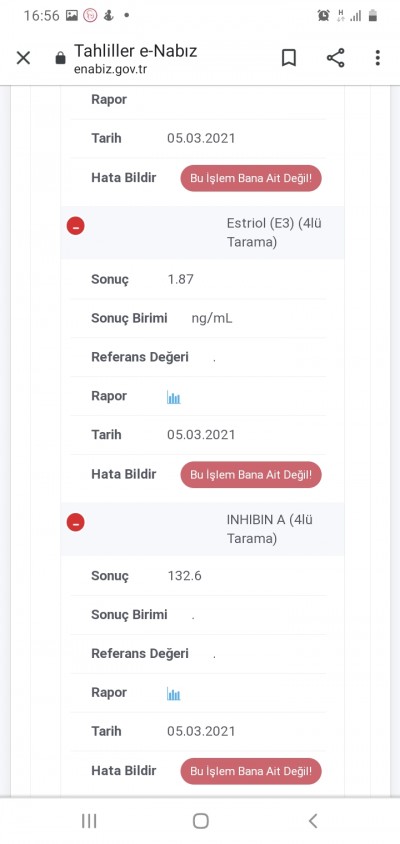Open the share icon in the top bar
400x844 pixels.
point(335,58)
